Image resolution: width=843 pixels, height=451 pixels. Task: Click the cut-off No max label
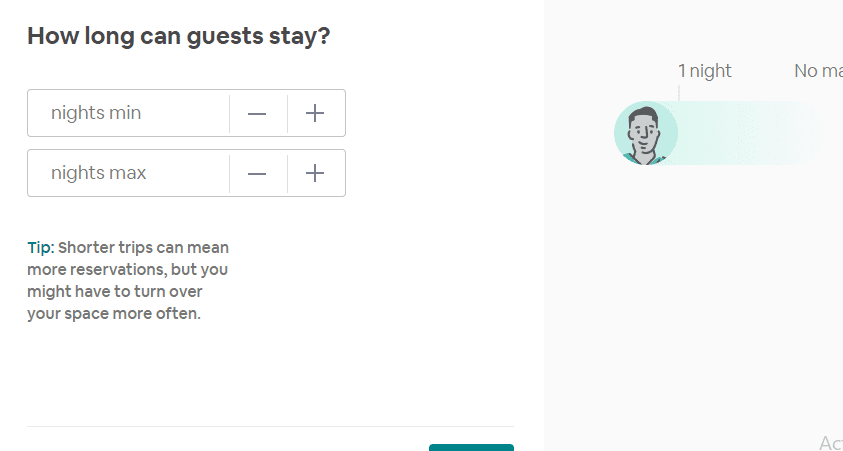818,71
